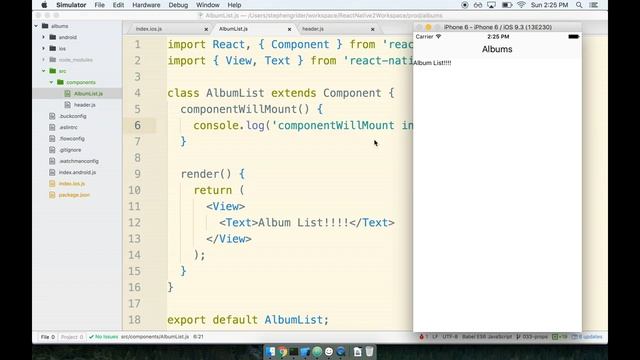The height and width of the screenshot is (360, 640).
Task: Open Chrome from the Dock
Action: click(282, 351)
